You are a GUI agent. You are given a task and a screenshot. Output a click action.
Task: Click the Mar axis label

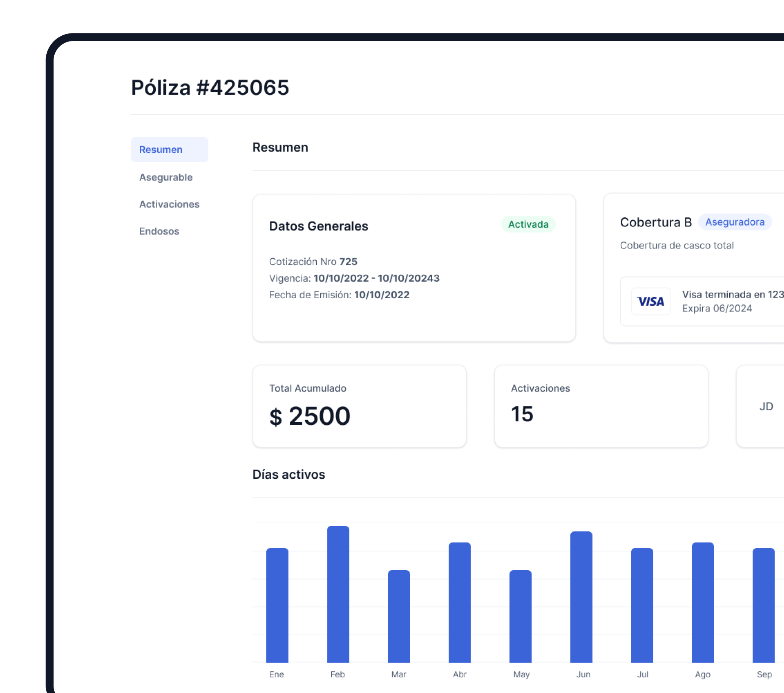coord(398,674)
